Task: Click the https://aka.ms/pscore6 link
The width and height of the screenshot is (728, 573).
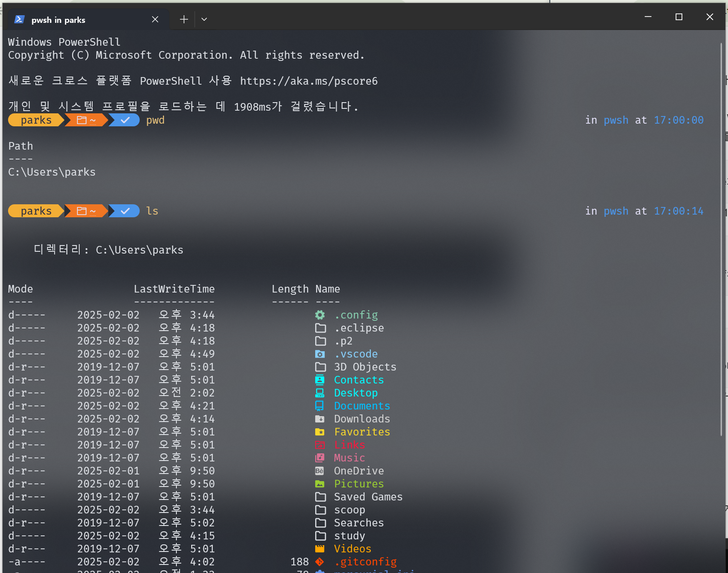Action: click(308, 81)
